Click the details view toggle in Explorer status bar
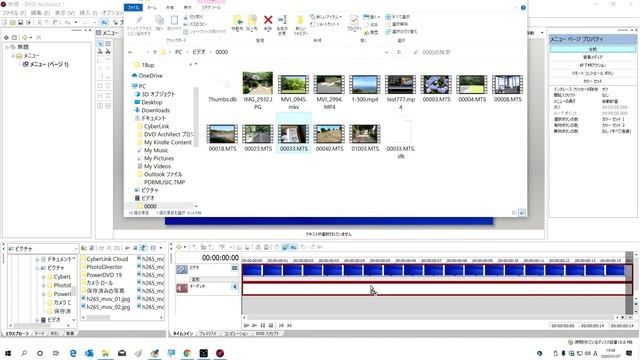The width and height of the screenshot is (640, 360). pyautogui.click(x=514, y=213)
